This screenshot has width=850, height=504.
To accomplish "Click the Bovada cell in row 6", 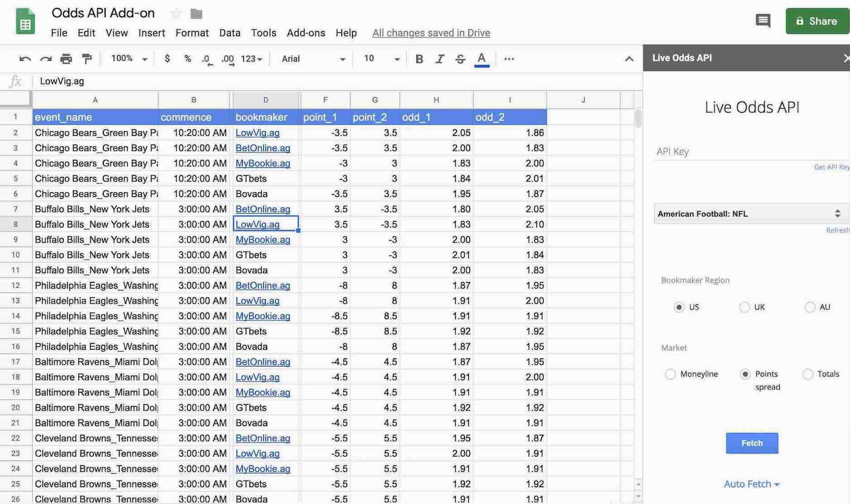I will pyautogui.click(x=266, y=194).
